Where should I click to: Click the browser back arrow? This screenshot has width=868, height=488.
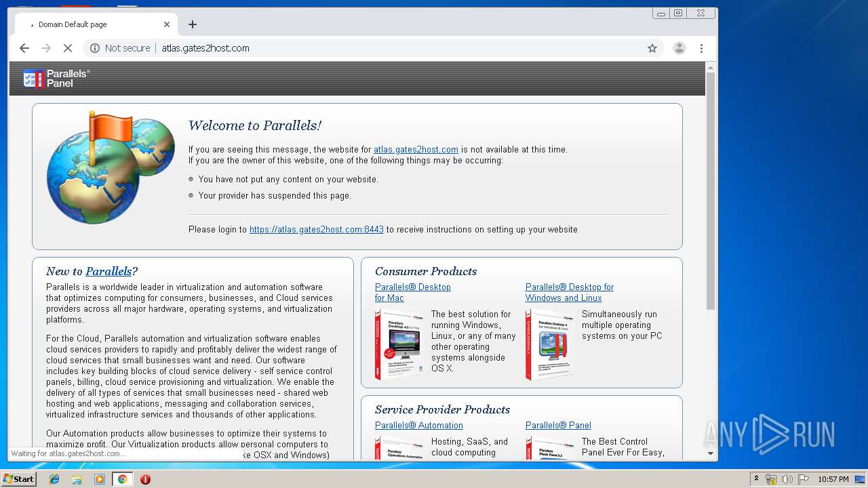point(24,48)
